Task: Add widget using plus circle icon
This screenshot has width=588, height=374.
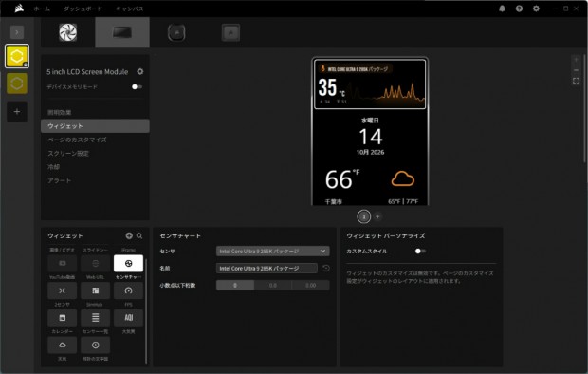Action: coord(129,235)
